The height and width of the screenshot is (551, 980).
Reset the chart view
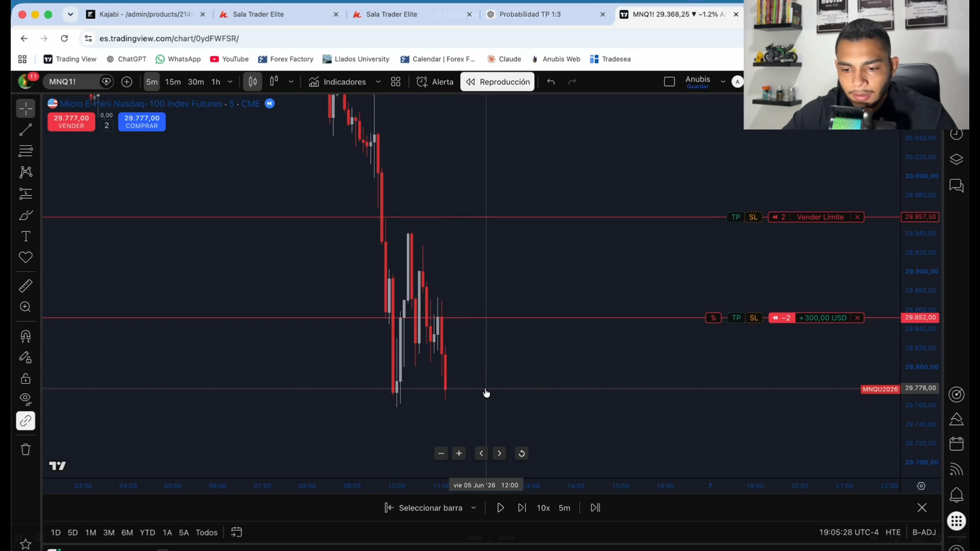(x=522, y=453)
